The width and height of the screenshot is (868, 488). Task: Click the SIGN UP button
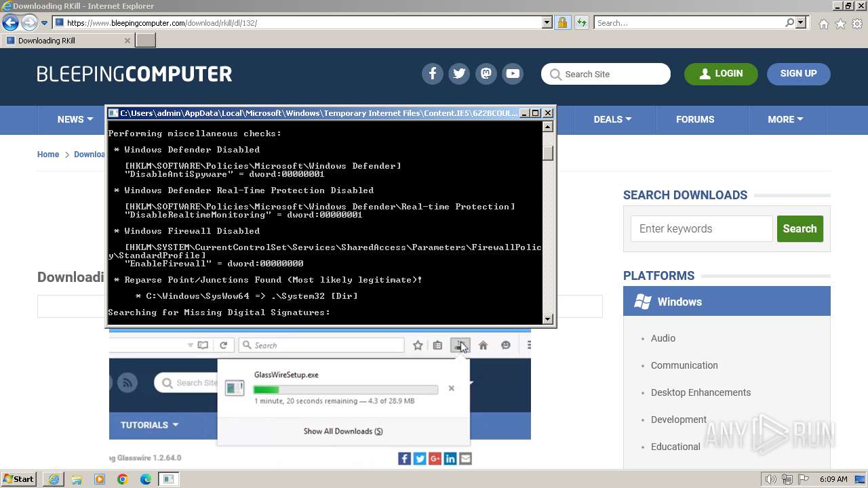[798, 74]
